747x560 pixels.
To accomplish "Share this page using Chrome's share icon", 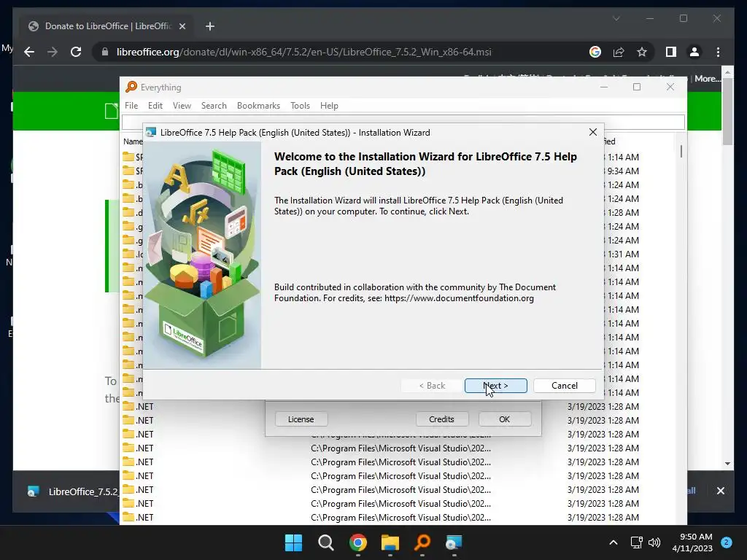I will [x=619, y=52].
